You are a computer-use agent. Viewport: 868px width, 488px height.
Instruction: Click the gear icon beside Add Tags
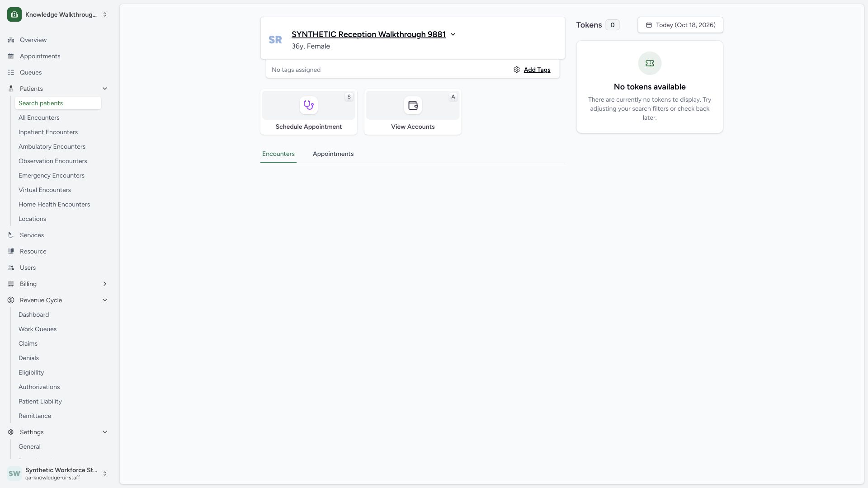pyautogui.click(x=517, y=70)
